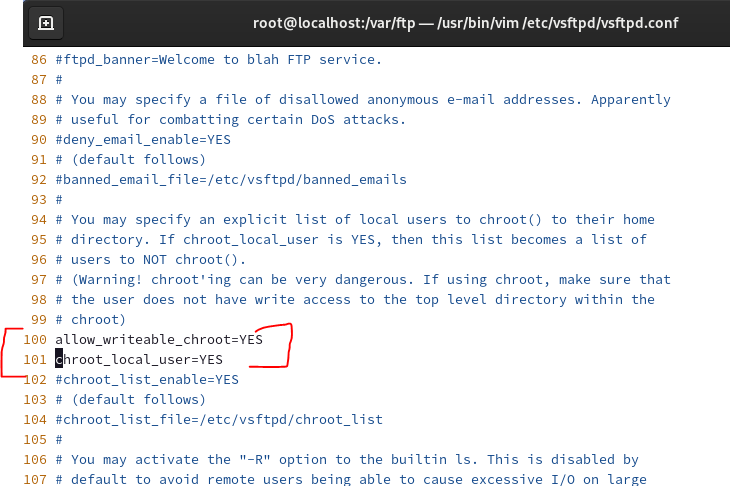Place cursor on line 86 ftpd_banner setting
This screenshot has height=486, width=730.
(x=218, y=60)
